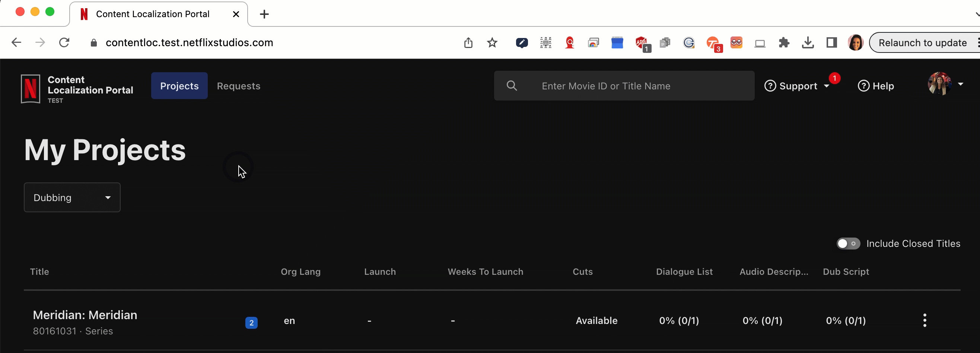Sort by the Org Lang column header

point(300,271)
